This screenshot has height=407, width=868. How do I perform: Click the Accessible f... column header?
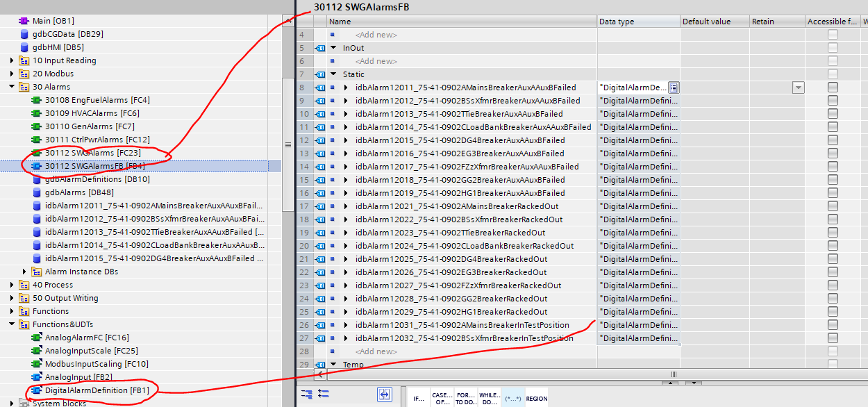pyautogui.click(x=833, y=22)
